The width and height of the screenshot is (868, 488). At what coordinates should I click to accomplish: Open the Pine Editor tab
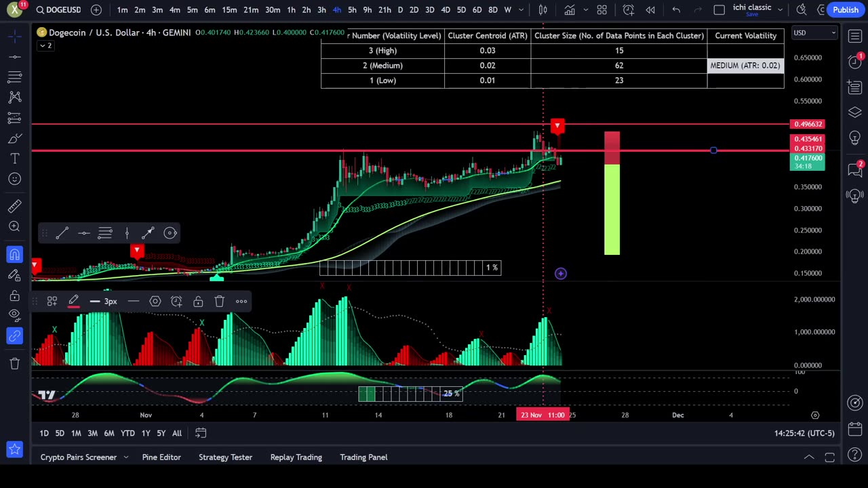(161, 457)
